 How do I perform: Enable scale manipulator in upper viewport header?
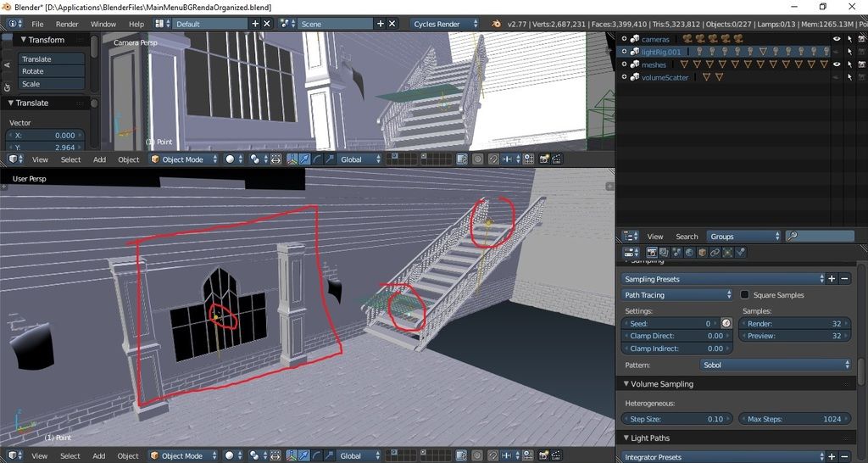(x=330, y=159)
